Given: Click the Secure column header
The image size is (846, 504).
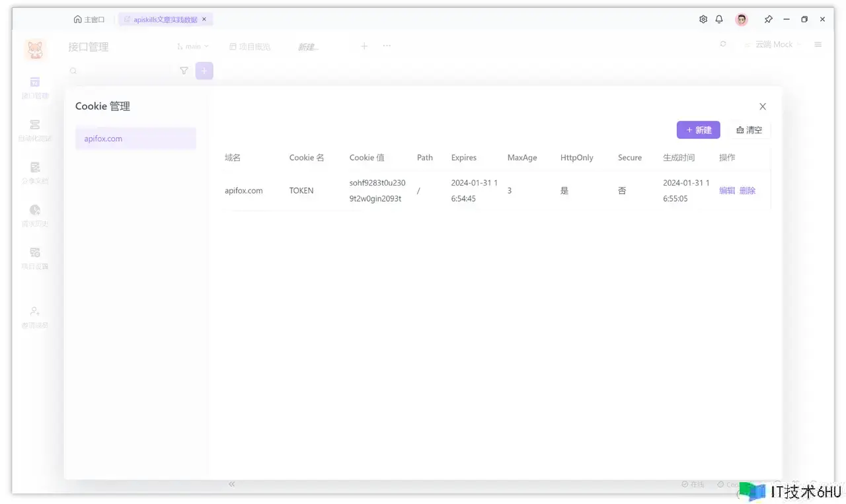Looking at the screenshot, I should pos(630,158).
